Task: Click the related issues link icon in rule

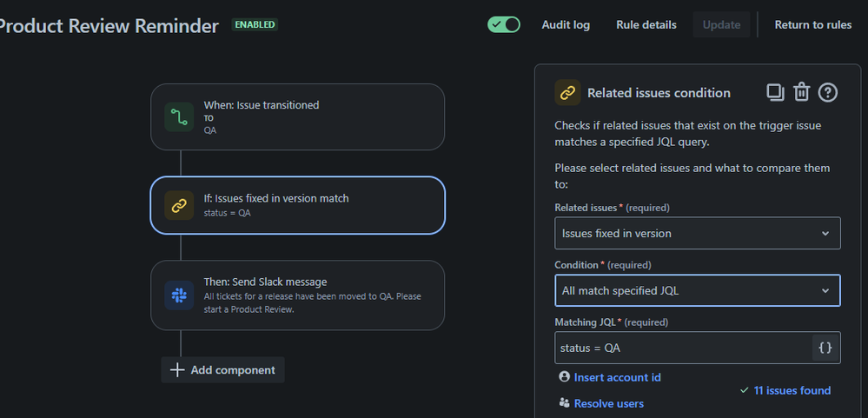Action: click(x=179, y=206)
